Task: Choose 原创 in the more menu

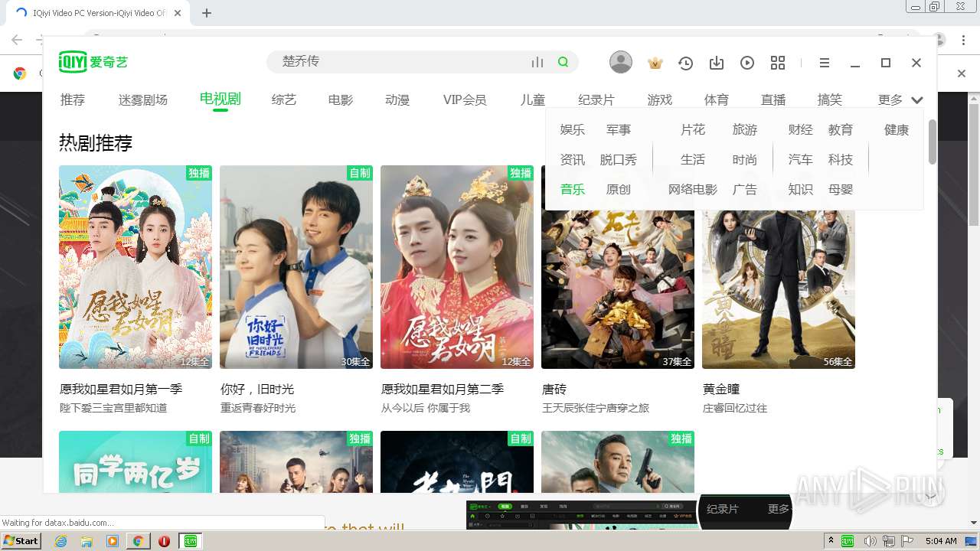Action: click(619, 190)
